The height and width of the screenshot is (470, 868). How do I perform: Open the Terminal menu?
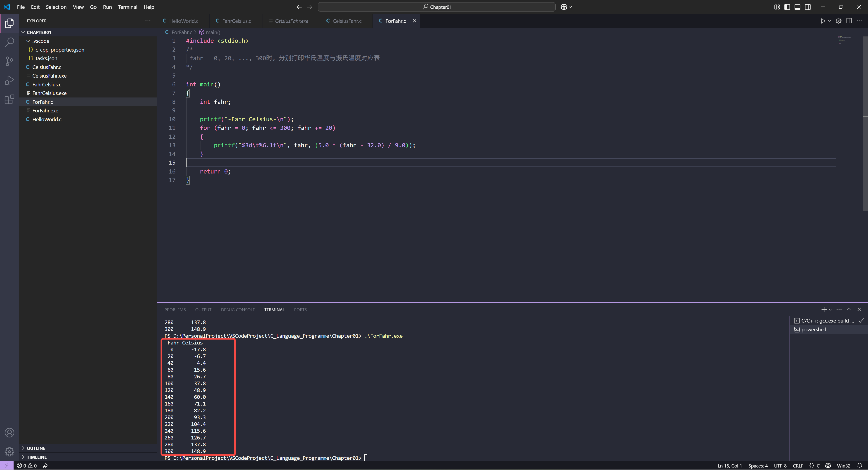click(127, 7)
